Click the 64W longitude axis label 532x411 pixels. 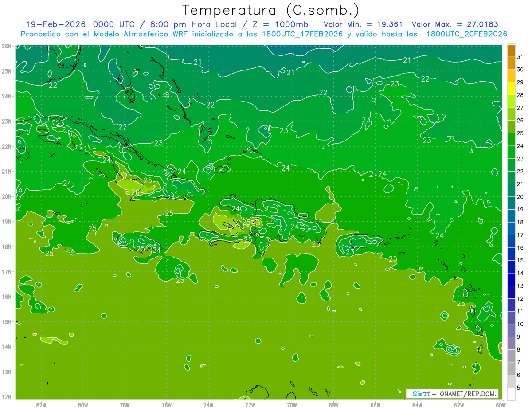point(417,405)
